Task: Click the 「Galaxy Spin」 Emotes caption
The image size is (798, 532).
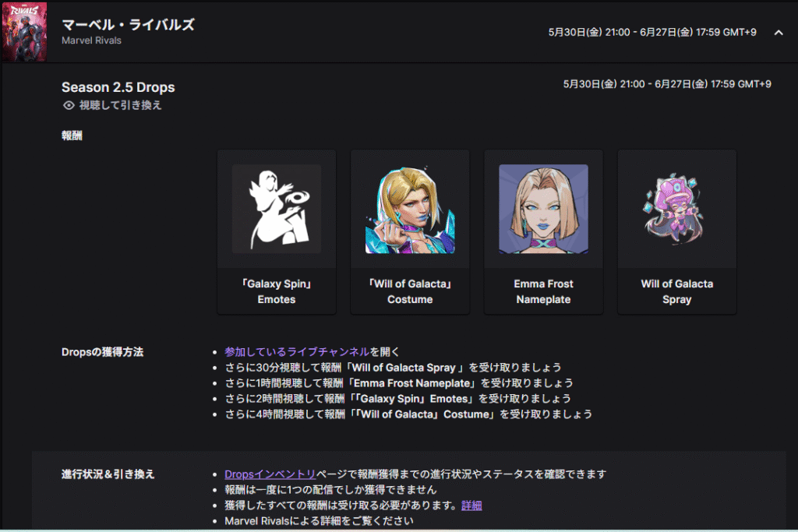Action: [277, 291]
